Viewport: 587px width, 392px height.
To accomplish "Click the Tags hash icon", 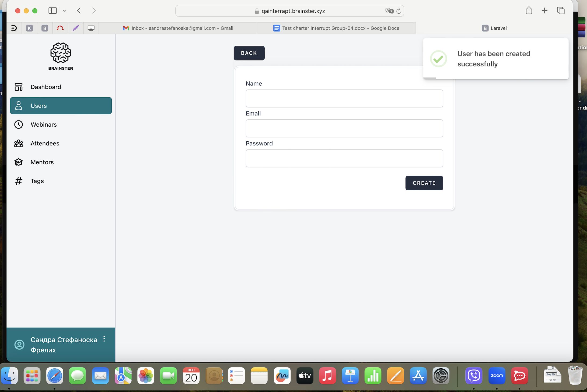I will pyautogui.click(x=19, y=181).
